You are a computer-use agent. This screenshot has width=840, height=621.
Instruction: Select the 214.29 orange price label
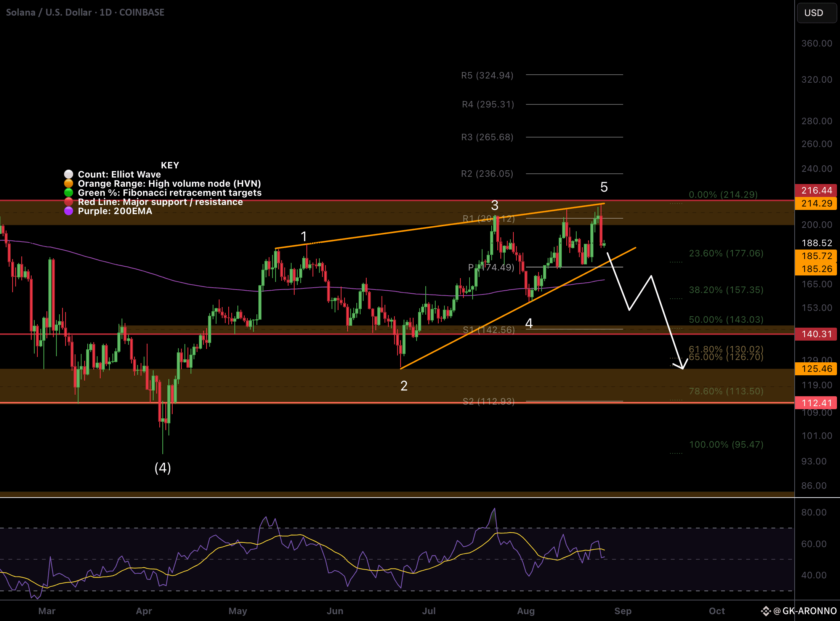point(816,203)
